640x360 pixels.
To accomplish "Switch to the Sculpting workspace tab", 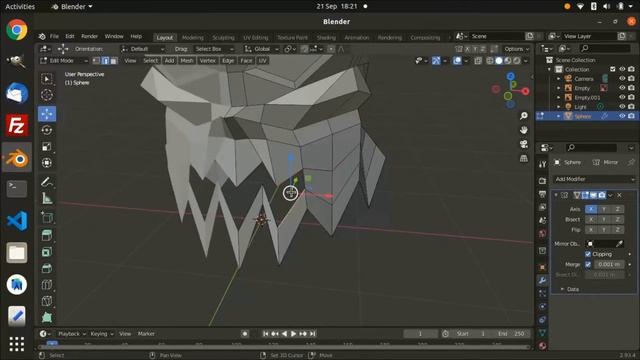I will [223, 38].
